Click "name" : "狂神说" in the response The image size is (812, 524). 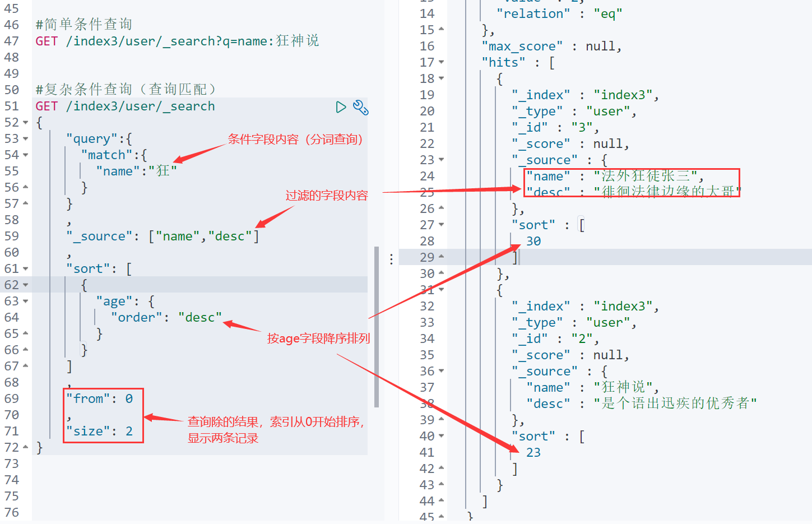click(592, 388)
